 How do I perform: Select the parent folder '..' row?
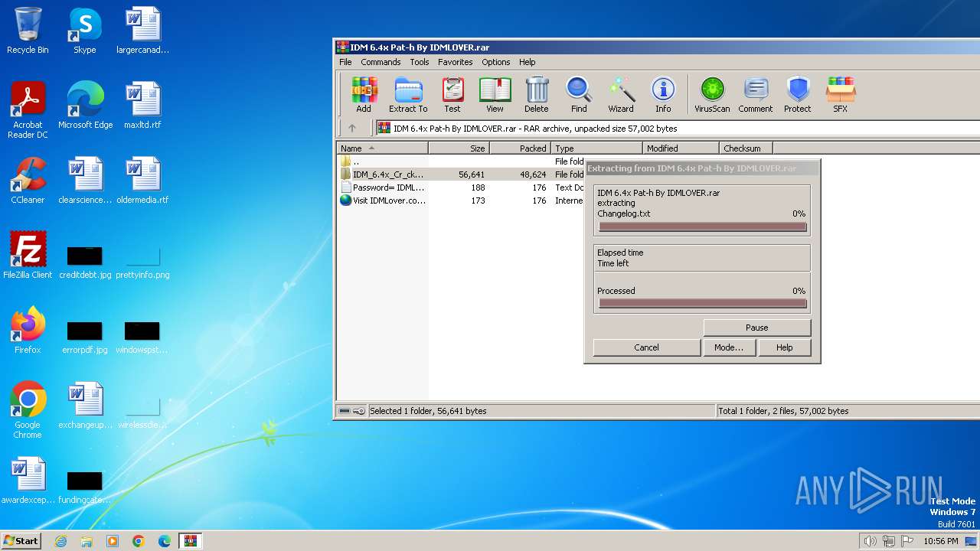pos(459,161)
